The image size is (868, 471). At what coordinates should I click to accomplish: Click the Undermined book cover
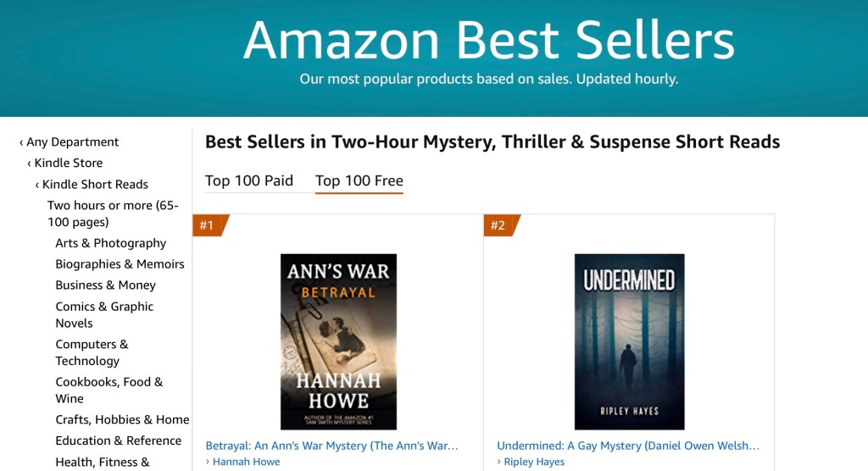629,341
